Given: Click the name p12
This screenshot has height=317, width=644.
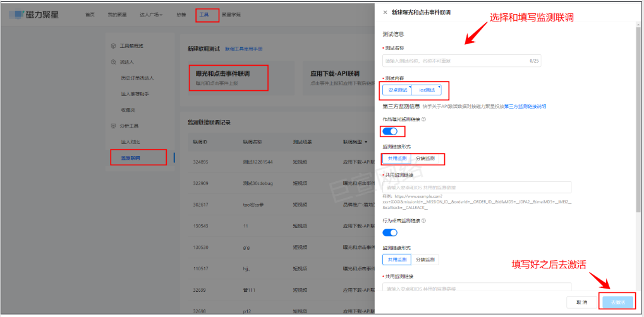Looking at the screenshot, I should pos(246,311).
